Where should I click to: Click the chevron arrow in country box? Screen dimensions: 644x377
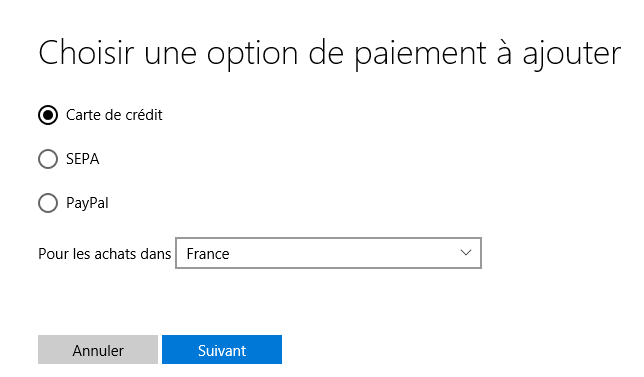pyautogui.click(x=466, y=253)
